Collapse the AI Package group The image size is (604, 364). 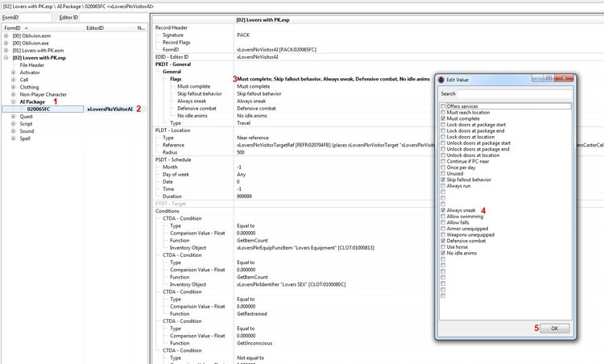(14, 101)
